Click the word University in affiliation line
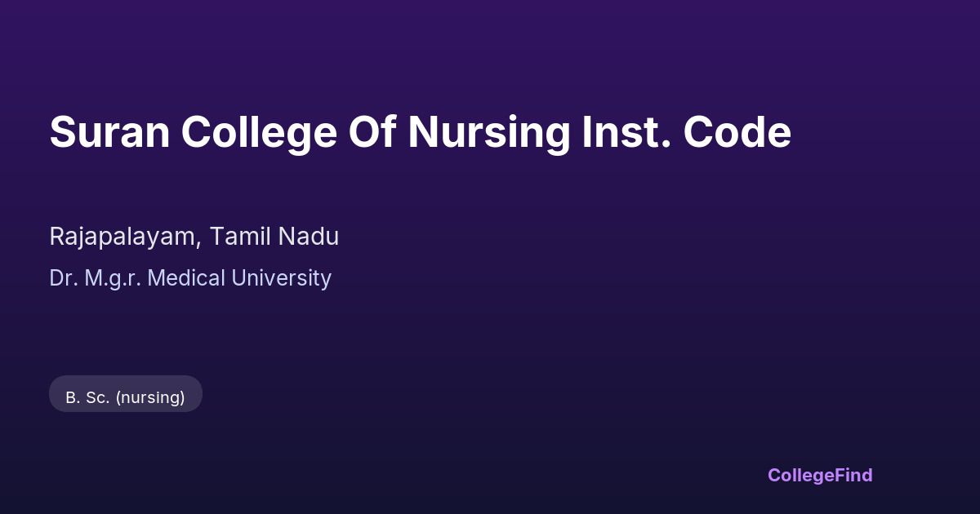The image size is (980, 514). pyautogui.click(x=282, y=278)
